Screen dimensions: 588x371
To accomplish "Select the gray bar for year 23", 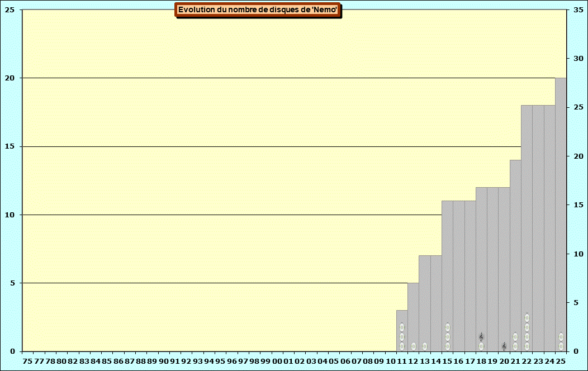I will click(x=538, y=228).
